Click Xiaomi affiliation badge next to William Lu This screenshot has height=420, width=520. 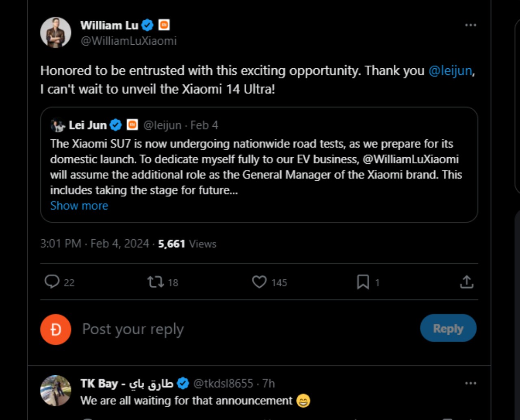[164, 25]
